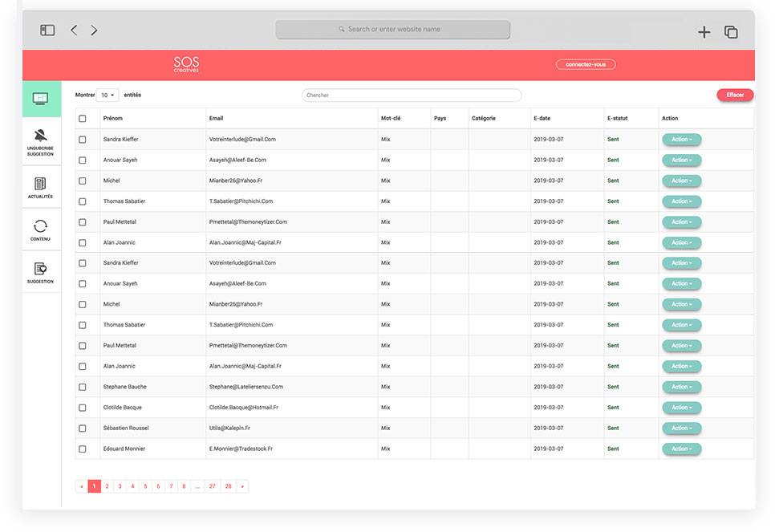Check the box for Clotilde Bacque
775x532 pixels.
[x=83, y=408]
